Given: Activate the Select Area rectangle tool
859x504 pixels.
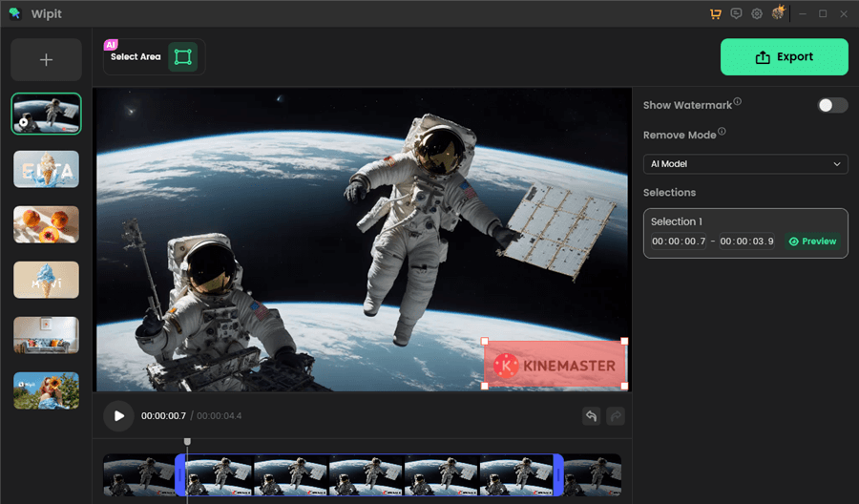Looking at the screenshot, I should tap(182, 57).
